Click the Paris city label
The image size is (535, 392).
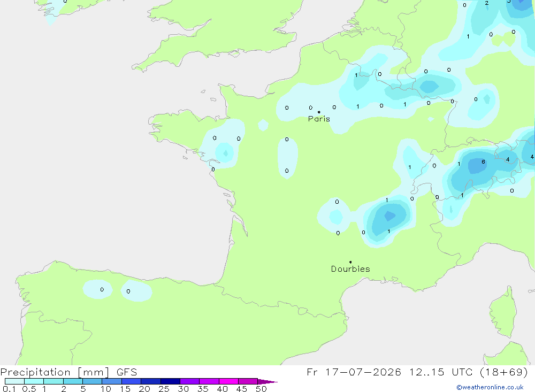(x=319, y=119)
